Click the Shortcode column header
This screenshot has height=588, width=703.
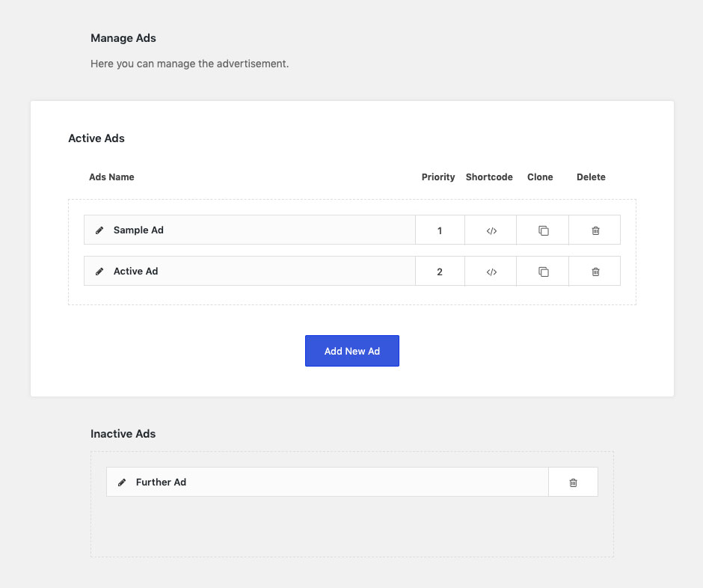click(489, 177)
